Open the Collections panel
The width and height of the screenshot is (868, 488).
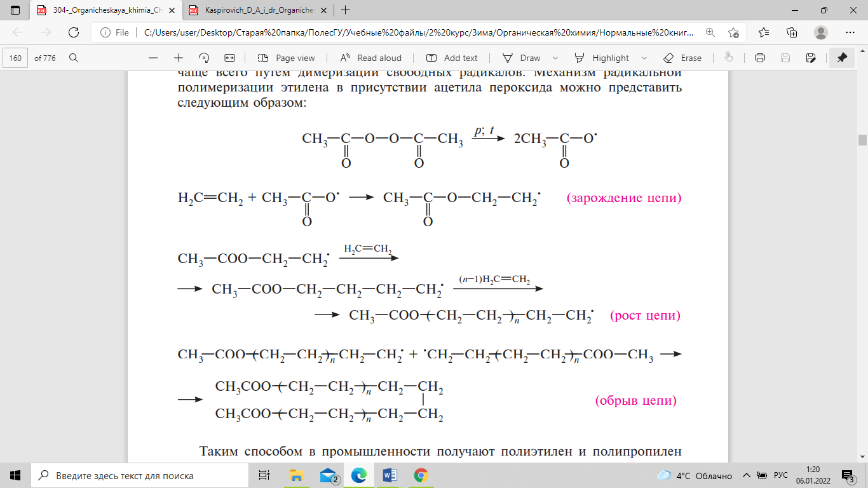[792, 32]
